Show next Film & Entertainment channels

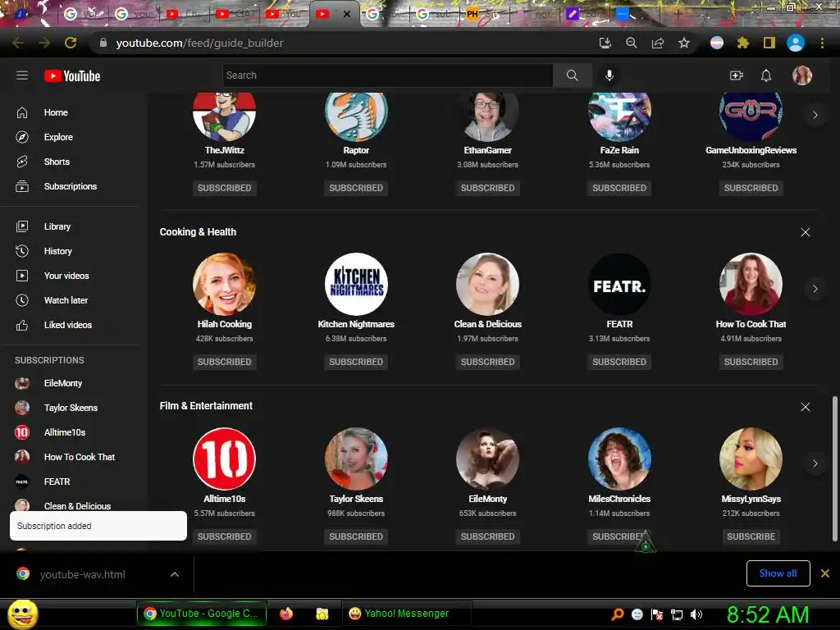coord(815,463)
